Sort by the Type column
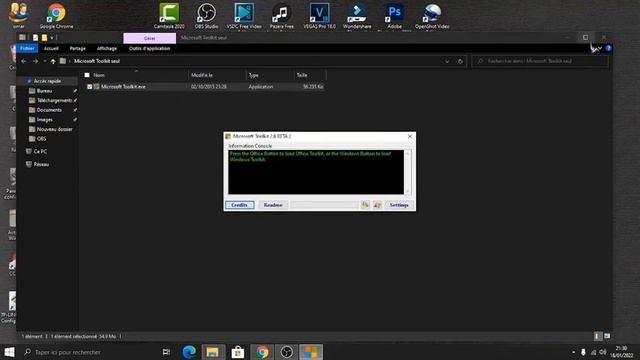Screen dimensions: 640x360 click(x=253, y=75)
